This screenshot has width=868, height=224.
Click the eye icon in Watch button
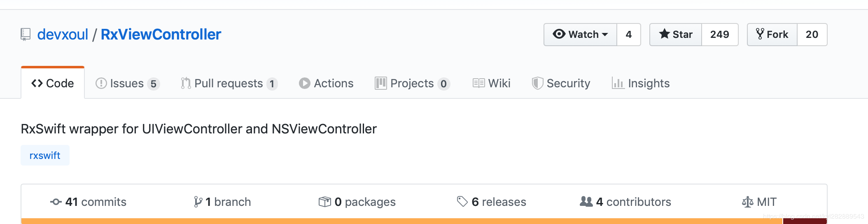(559, 34)
